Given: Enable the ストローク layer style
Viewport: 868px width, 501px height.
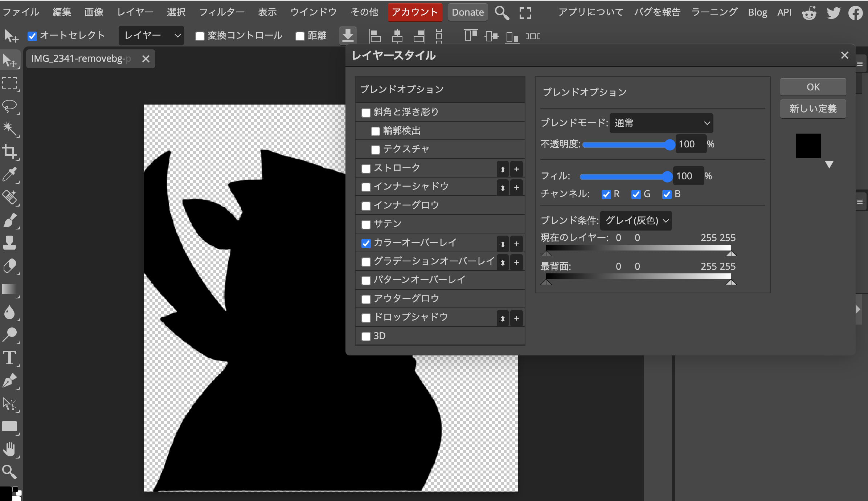Looking at the screenshot, I should 365,168.
